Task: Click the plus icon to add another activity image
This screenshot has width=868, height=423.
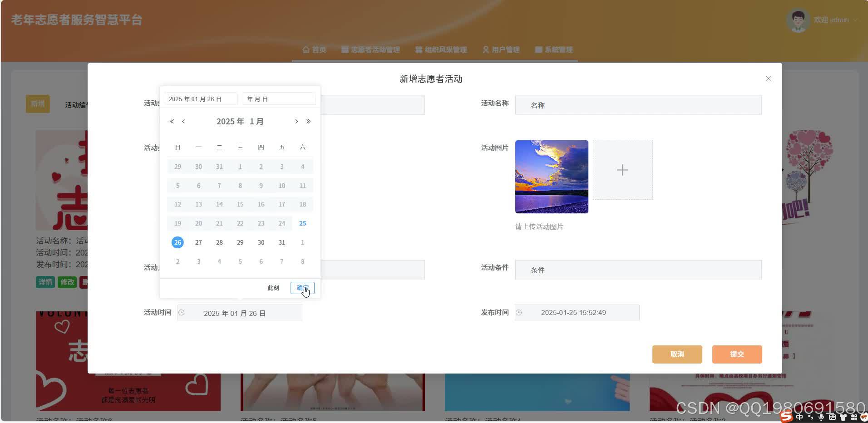Action: (x=622, y=170)
